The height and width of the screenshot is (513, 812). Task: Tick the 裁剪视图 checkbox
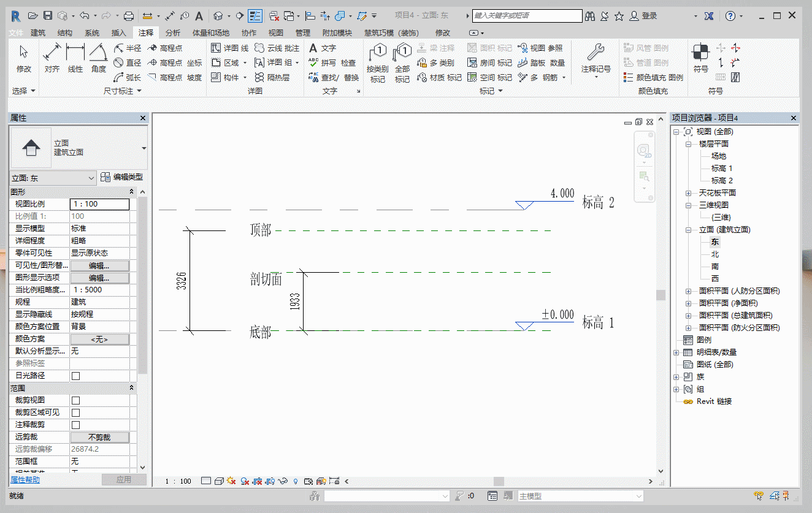76,400
